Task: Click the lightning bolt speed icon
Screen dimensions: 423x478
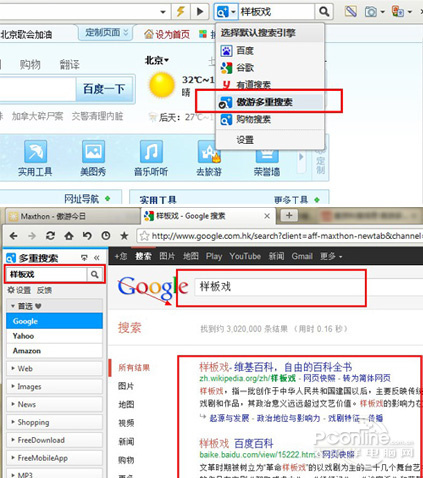Action: pyautogui.click(x=181, y=12)
